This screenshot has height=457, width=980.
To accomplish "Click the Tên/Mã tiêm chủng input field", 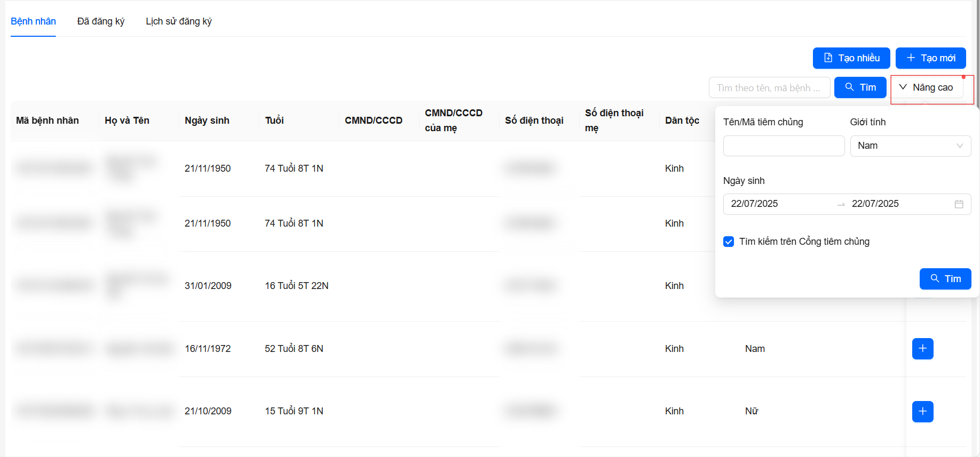I will (x=783, y=146).
